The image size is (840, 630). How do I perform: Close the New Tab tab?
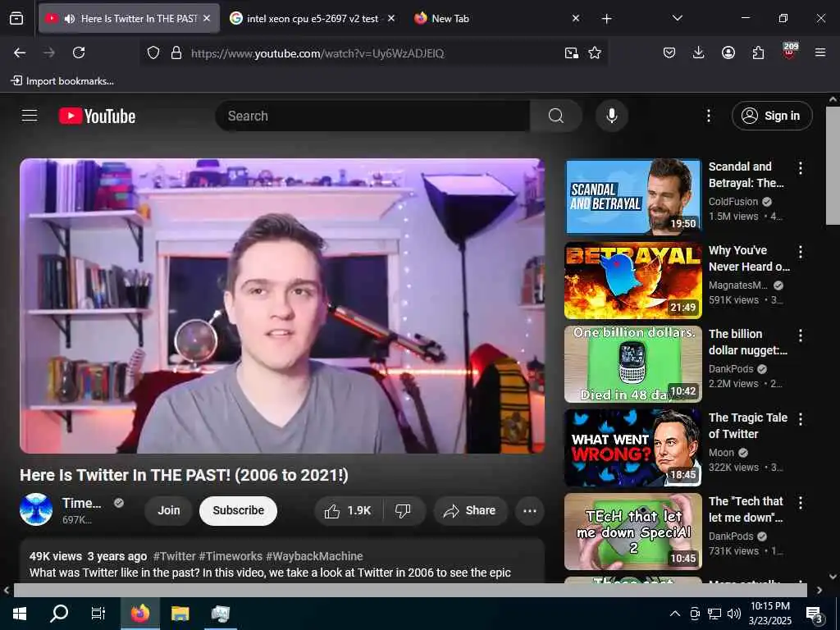575,18
